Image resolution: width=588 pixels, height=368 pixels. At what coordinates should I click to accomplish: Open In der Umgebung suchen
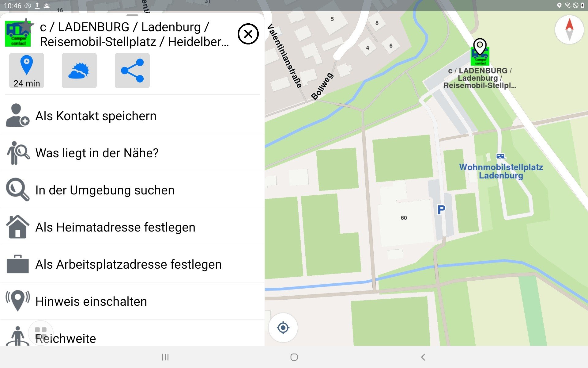tap(132, 190)
